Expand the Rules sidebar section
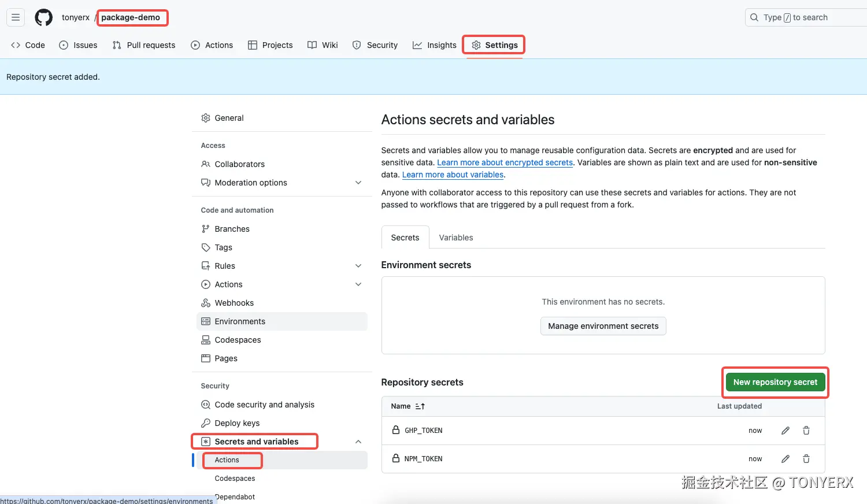The image size is (867, 504). 358,266
